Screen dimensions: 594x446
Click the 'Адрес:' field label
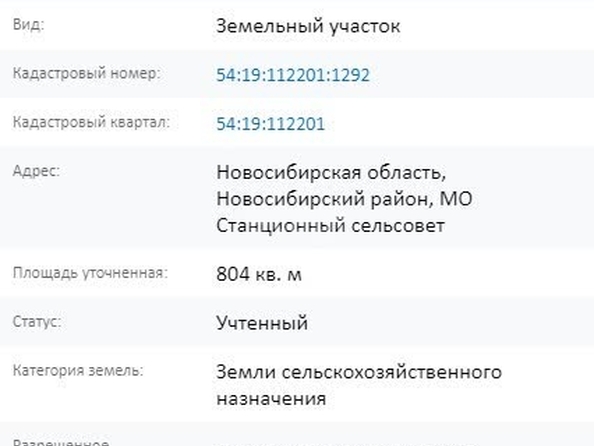pos(36,171)
